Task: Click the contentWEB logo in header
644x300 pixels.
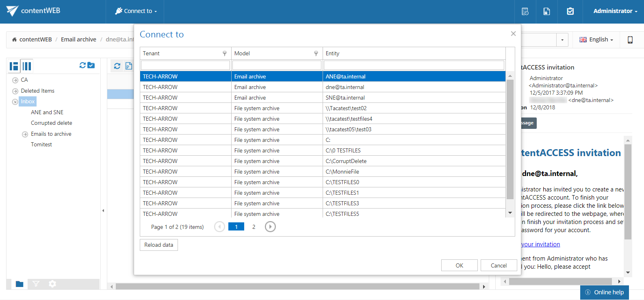Action: (x=33, y=11)
